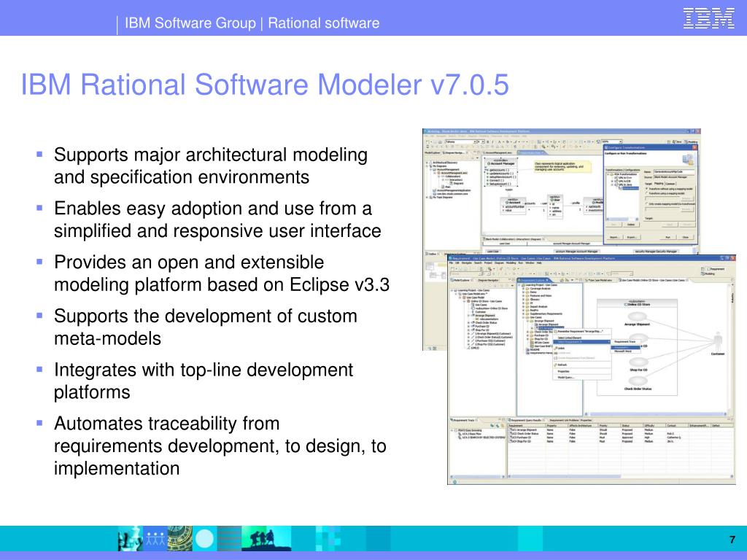
Task: Click the slide page number 7
Action: [x=732, y=540]
